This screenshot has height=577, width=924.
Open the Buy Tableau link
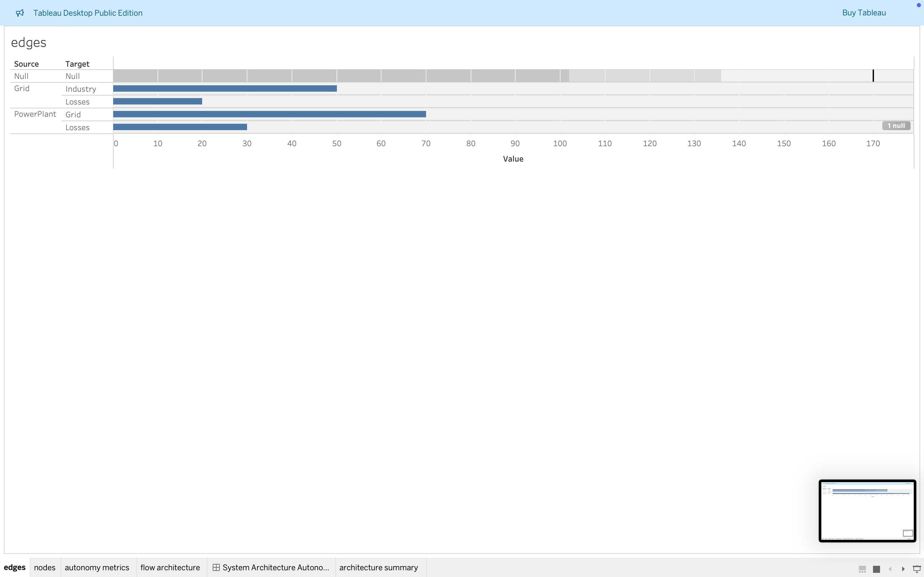(864, 13)
